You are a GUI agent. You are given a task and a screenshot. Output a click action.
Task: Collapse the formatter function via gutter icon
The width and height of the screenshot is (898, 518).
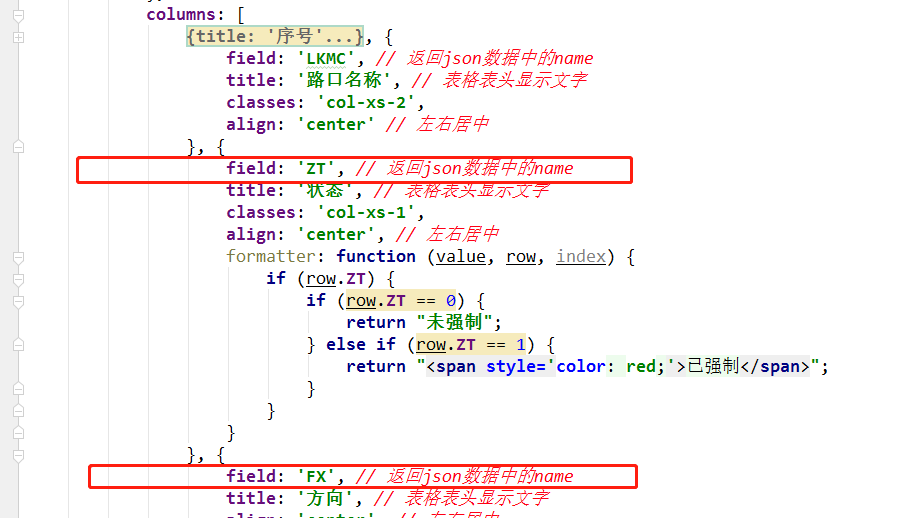coord(18,257)
